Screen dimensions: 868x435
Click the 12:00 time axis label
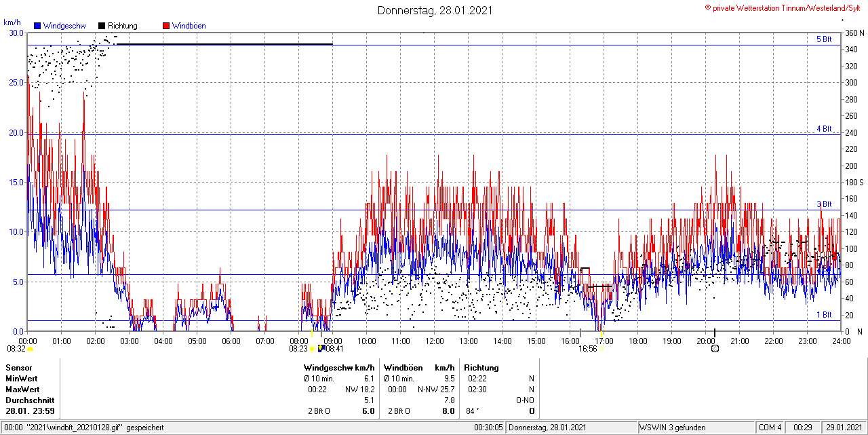pos(434,341)
